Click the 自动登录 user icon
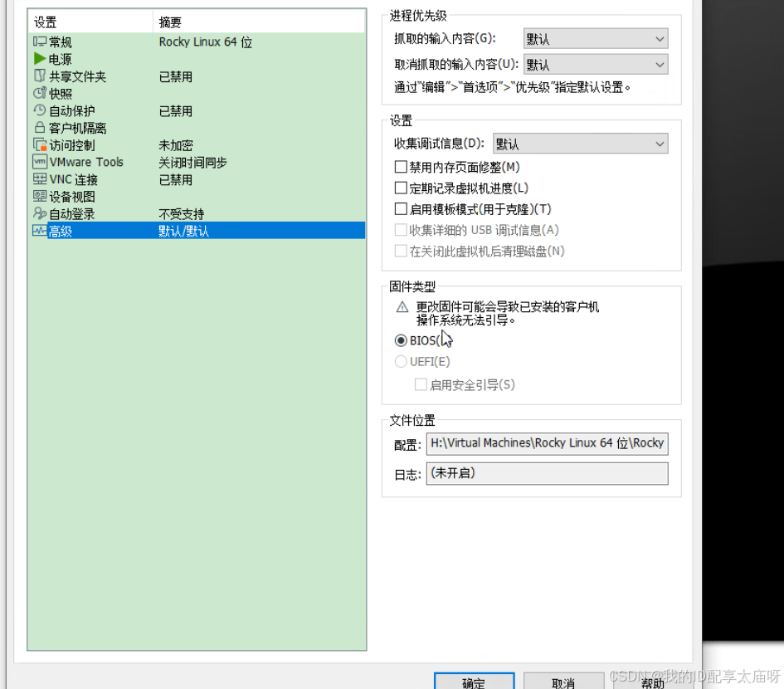 point(40,213)
